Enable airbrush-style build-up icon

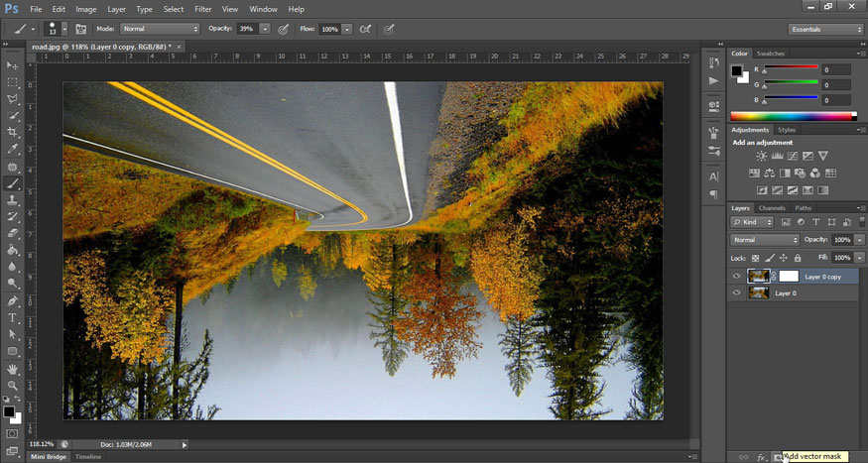click(365, 29)
